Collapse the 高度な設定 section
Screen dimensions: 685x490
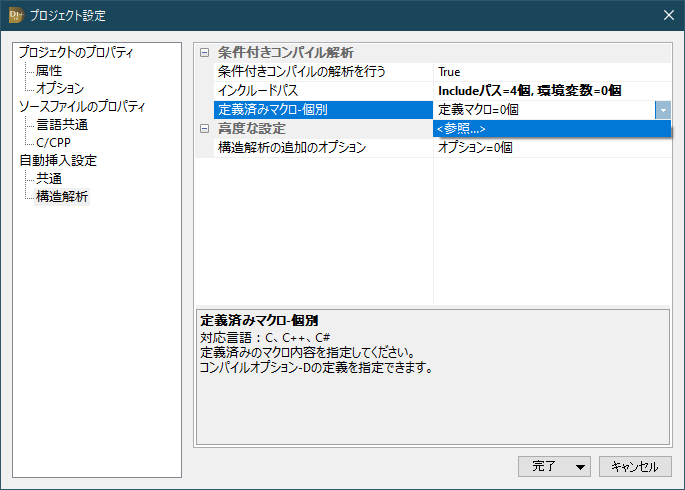(205, 129)
